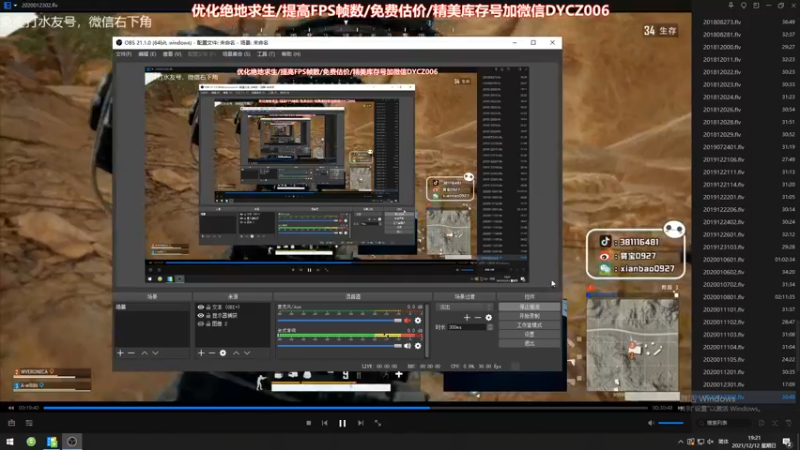
Task: Open the 查看(V) menu in the OBS window
Action: click(x=172, y=54)
